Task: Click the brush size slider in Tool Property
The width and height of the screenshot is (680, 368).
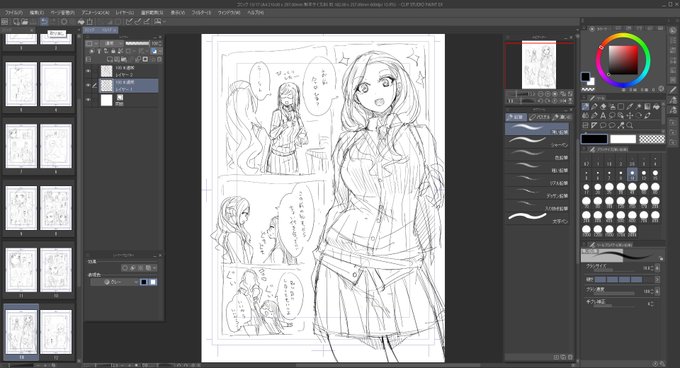Action: point(613,271)
